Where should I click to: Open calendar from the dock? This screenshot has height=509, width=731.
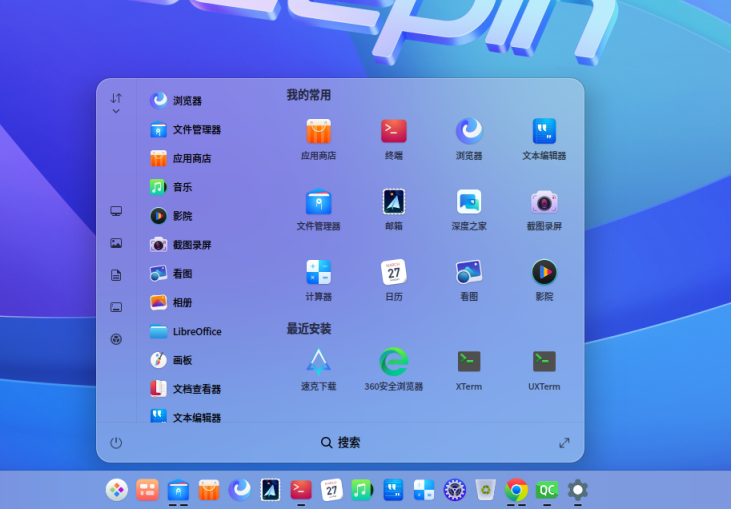pos(332,490)
